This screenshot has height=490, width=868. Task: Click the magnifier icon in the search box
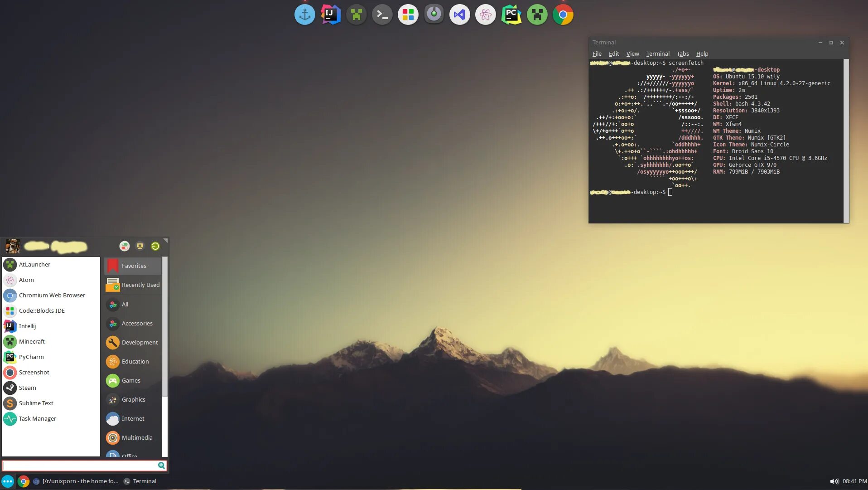pyautogui.click(x=161, y=466)
